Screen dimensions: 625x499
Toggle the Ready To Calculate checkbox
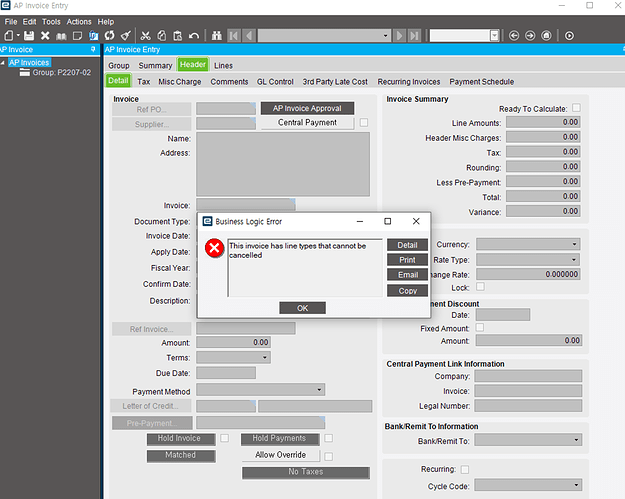[x=576, y=108]
